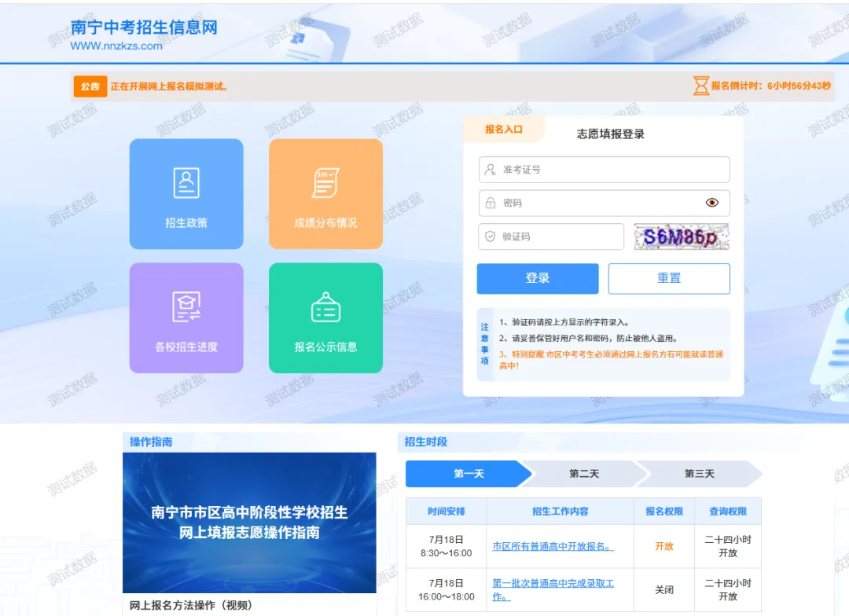Viewport: 849px width, 616px height.
Task: Open link 市区所有普通高中开放报名
Action: (553, 546)
